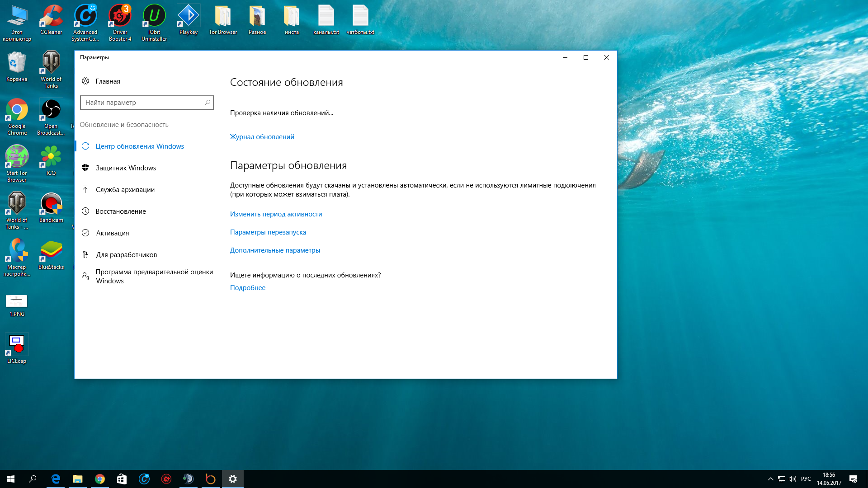868x488 pixels.
Task: Click the Подробнее link
Action: point(247,288)
